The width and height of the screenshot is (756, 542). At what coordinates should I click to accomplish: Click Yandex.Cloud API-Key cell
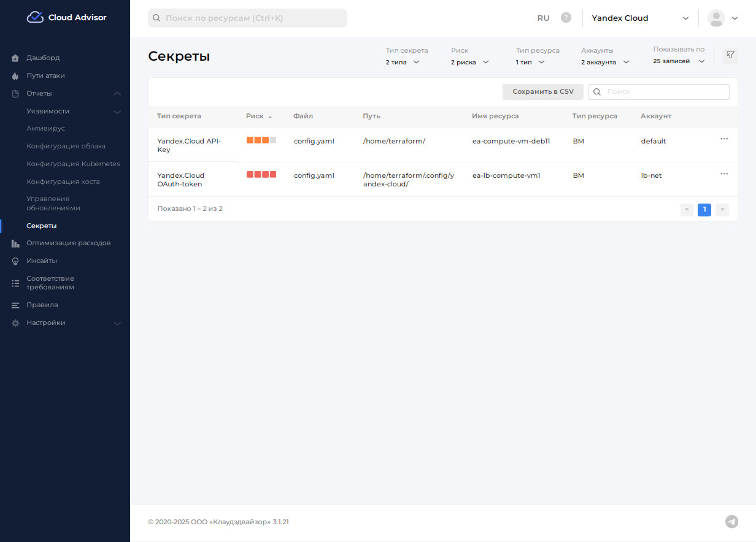188,145
